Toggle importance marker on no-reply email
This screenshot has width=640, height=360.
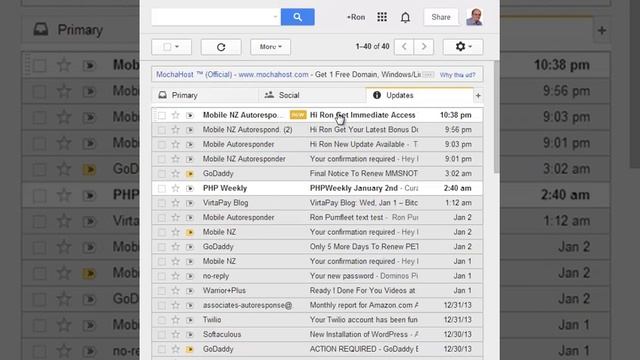pos(190,276)
